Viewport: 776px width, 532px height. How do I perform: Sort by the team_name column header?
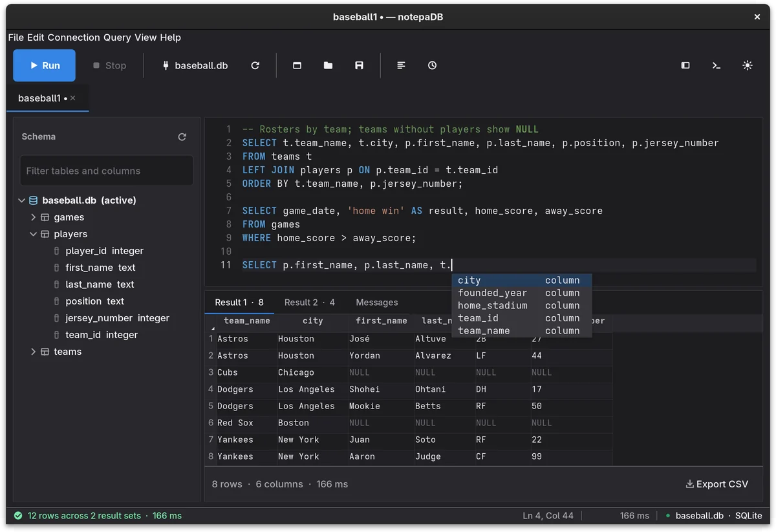coord(247,321)
